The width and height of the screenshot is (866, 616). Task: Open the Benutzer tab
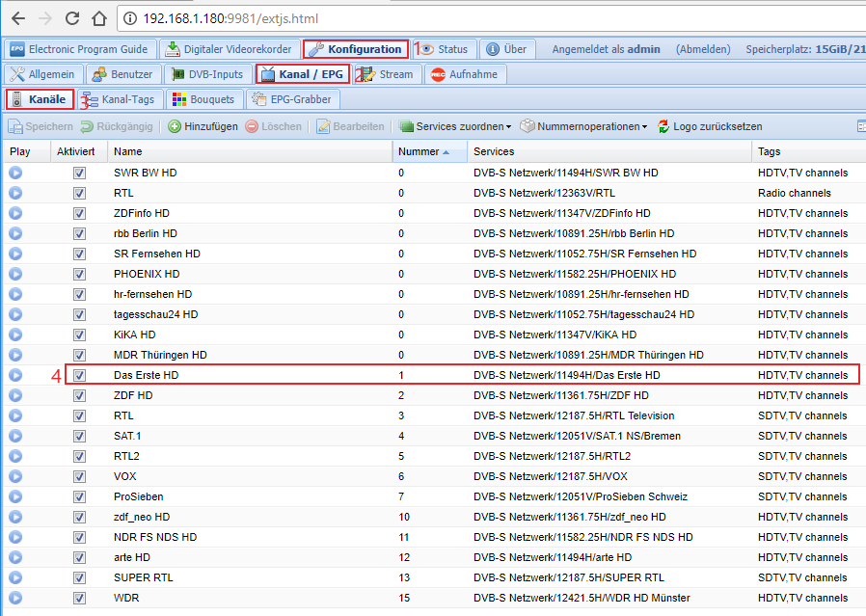tap(123, 74)
